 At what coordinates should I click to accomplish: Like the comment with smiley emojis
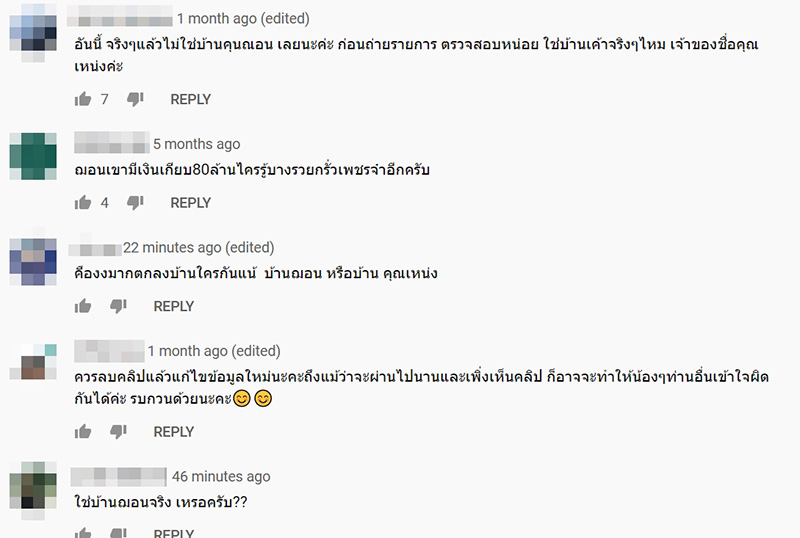[83, 432]
